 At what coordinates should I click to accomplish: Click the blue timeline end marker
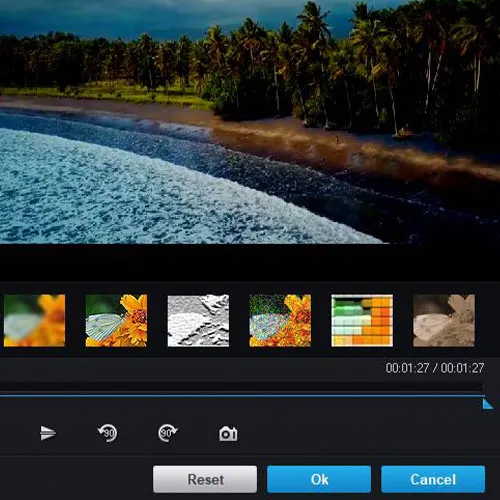point(488,404)
